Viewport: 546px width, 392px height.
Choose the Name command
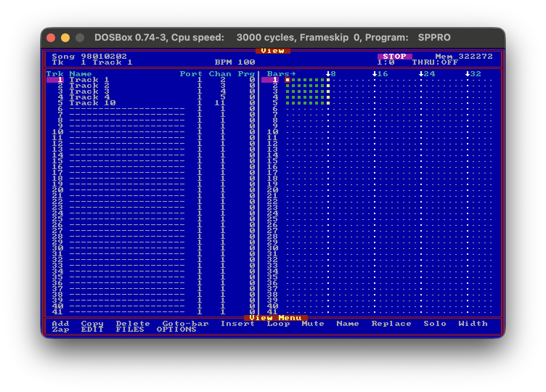point(348,323)
